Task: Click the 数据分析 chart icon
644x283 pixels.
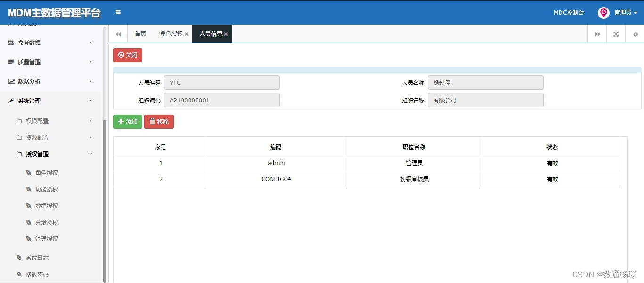Action: 11,81
